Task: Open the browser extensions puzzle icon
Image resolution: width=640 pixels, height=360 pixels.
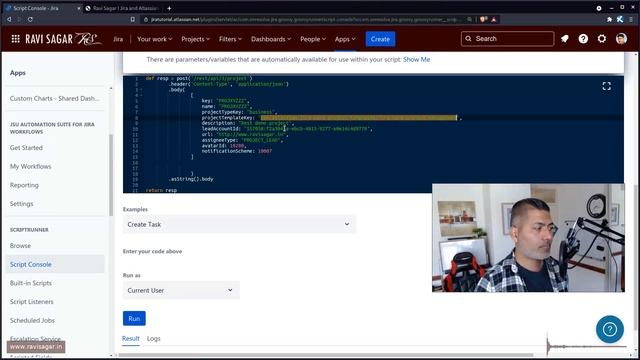Action: (x=609, y=19)
